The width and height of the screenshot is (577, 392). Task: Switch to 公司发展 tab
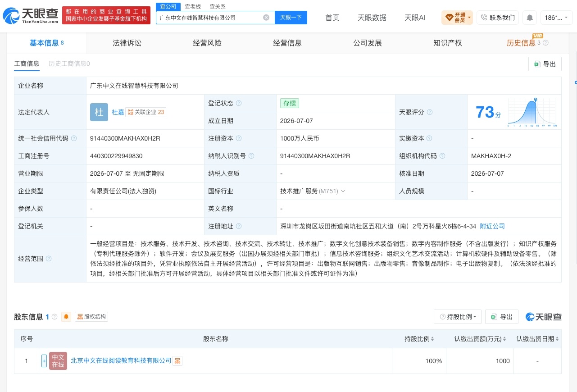[368, 43]
